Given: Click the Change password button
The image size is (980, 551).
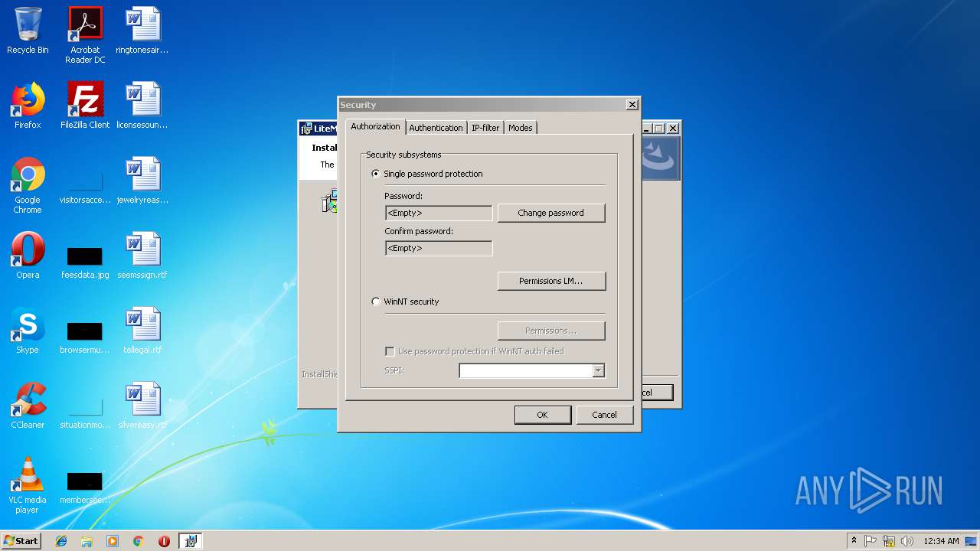Looking at the screenshot, I should tap(551, 213).
